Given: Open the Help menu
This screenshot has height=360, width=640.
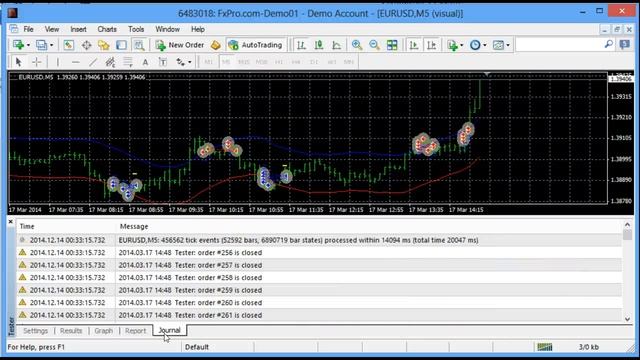Looking at the screenshot, I should click(x=198, y=29).
